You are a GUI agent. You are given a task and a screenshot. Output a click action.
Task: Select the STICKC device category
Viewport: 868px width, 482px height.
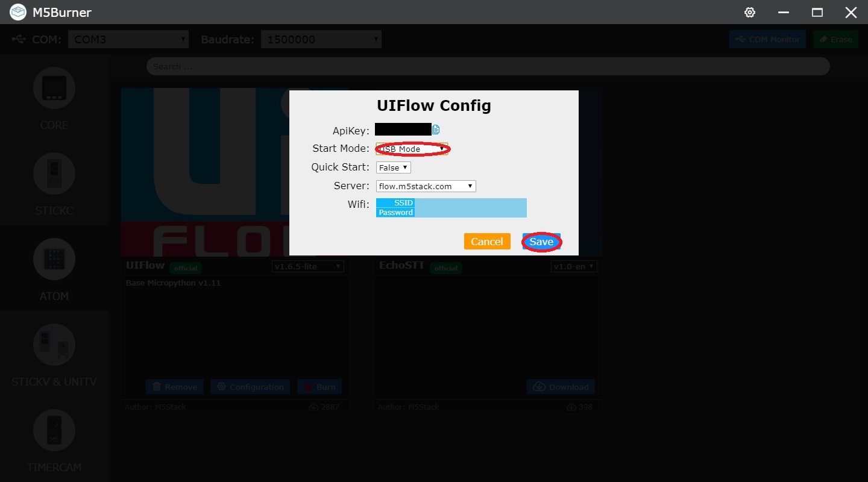[x=54, y=184]
